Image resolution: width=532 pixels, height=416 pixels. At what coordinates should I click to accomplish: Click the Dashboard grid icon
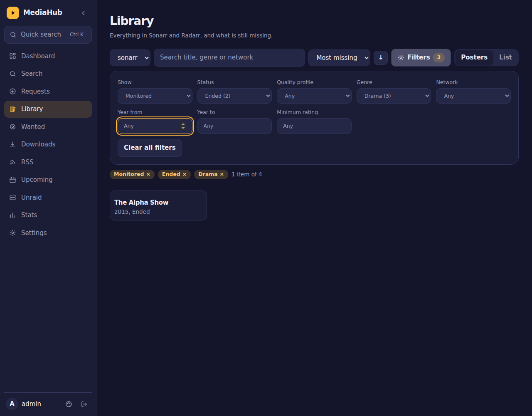tap(13, 56)
